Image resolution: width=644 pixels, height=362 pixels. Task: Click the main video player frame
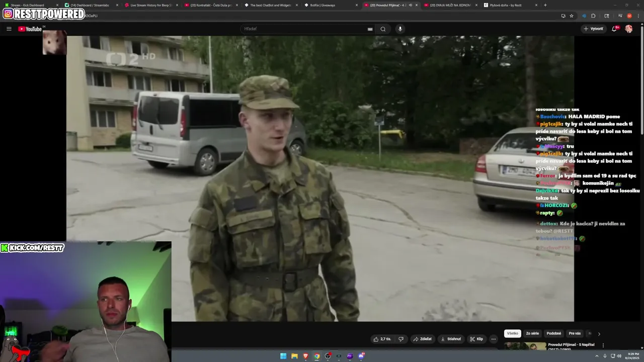tap(320, 178)
